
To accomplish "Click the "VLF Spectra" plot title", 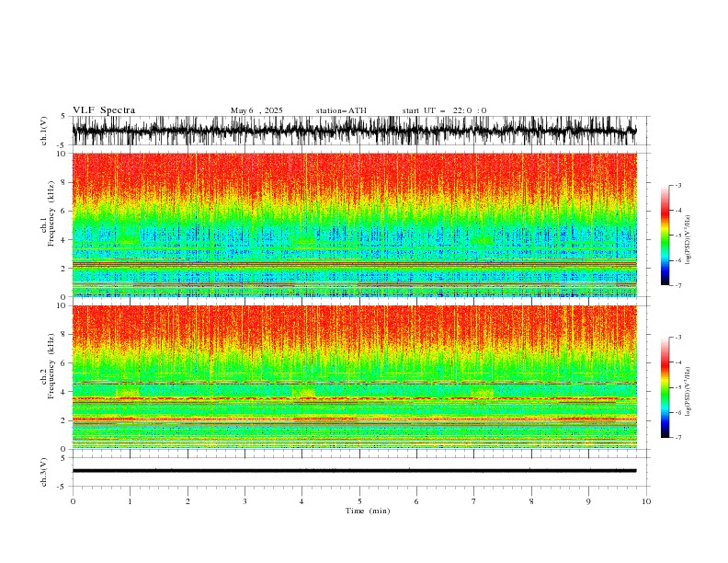I will click(104, 110).
